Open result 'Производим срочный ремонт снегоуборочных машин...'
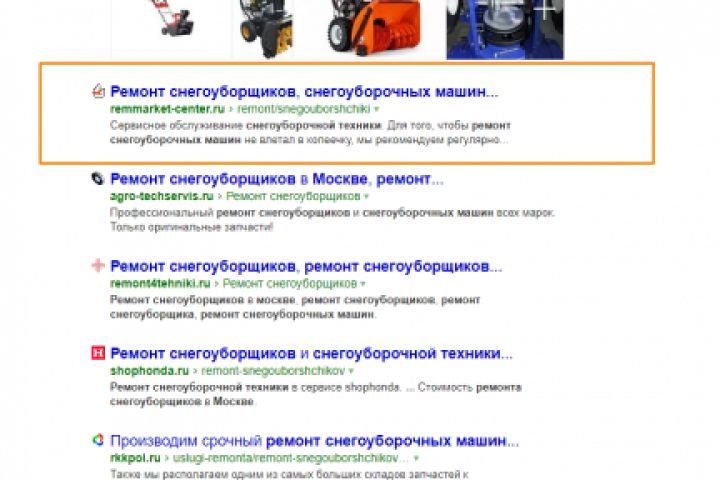 315,440
